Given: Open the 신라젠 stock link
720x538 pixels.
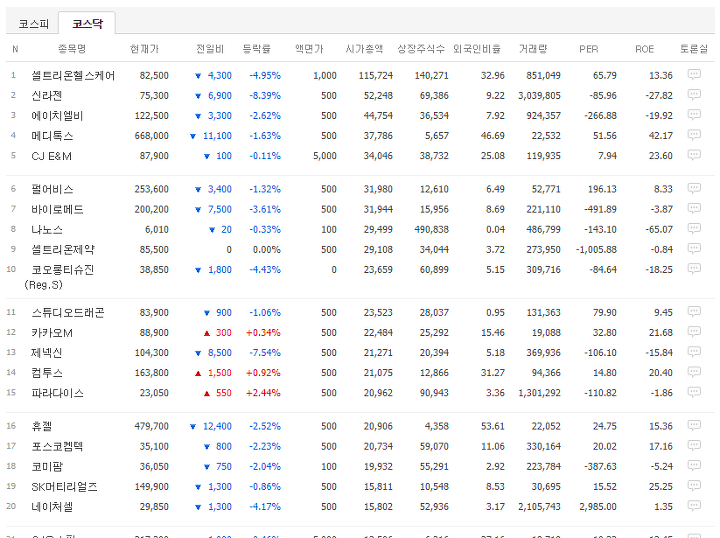Looking at the screenshot, I should click(x=46, y=95).
